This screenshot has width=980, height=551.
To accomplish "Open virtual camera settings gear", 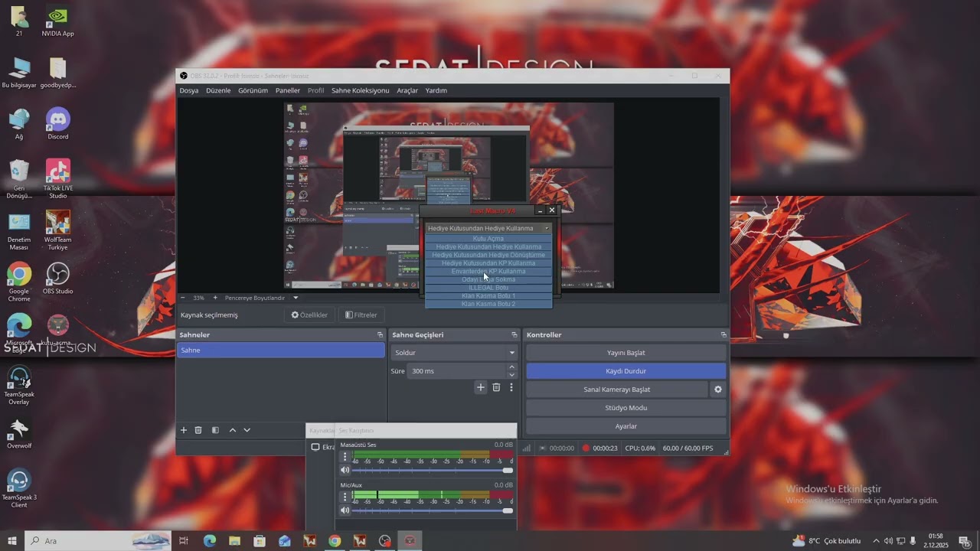I will (x=718, y=390).
